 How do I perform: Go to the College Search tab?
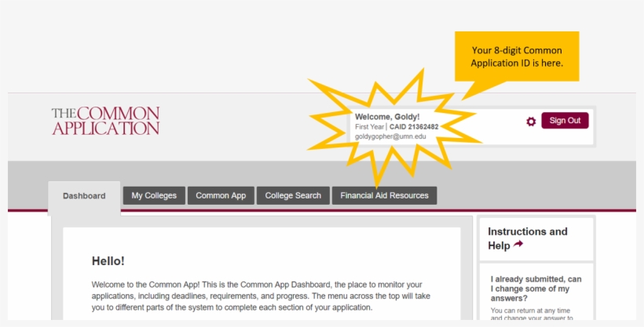point(293,196)
